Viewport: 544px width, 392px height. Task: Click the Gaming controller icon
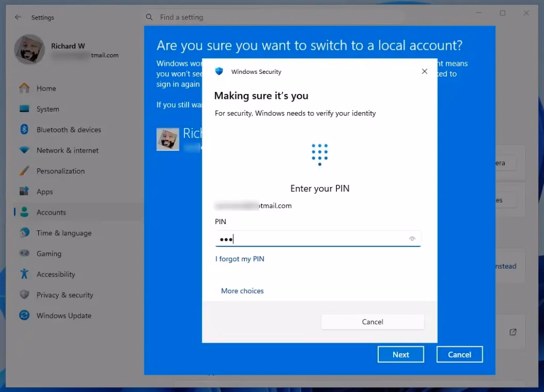(x=24, y=254)
